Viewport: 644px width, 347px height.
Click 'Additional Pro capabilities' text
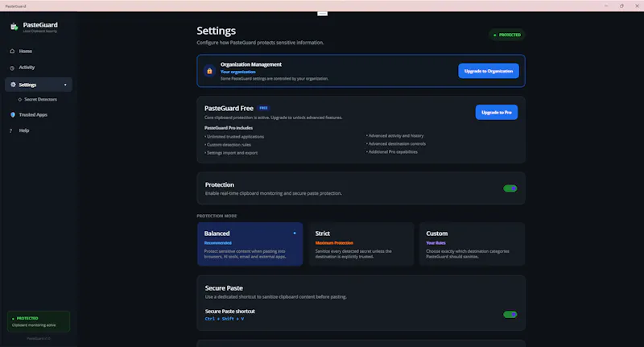(x=393, y=152)
